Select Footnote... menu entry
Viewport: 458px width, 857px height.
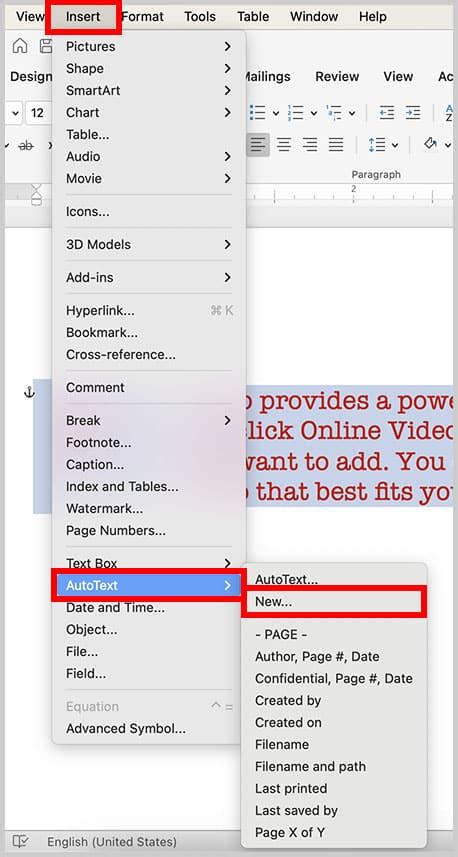point(149,442)
